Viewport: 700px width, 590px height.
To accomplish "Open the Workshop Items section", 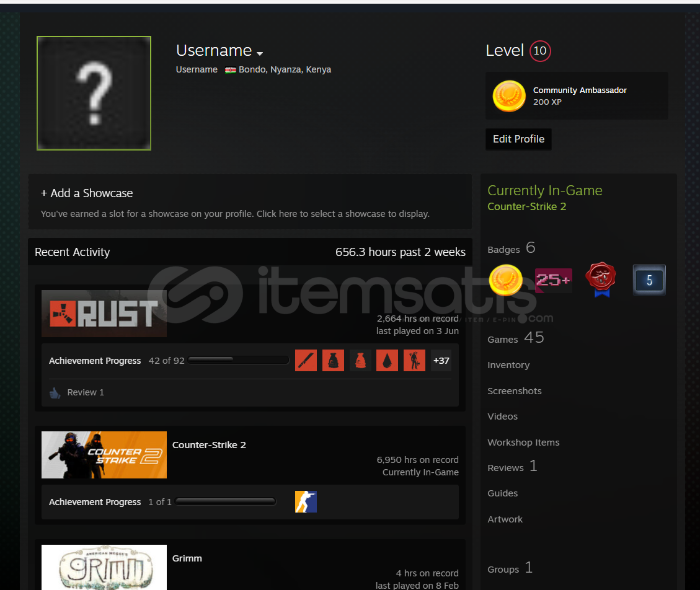I will (x=523, y=442).
